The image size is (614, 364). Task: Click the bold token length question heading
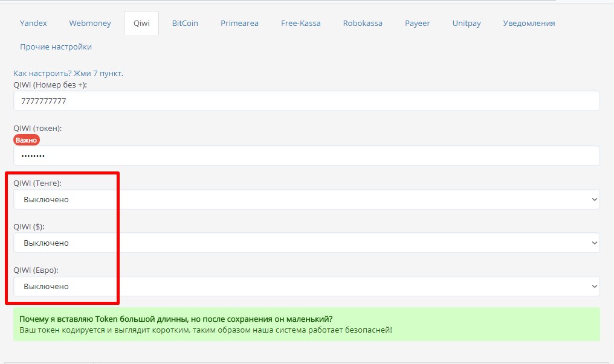point(176,319)
